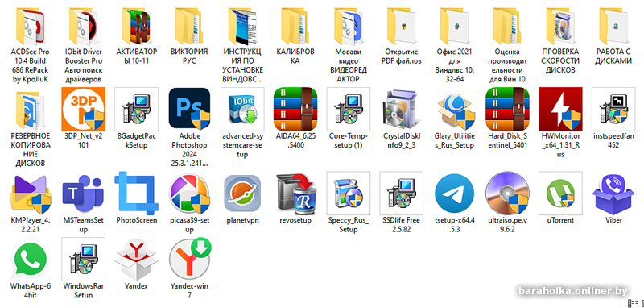Click the file name 'PhotoScreen'

(136, 220)
